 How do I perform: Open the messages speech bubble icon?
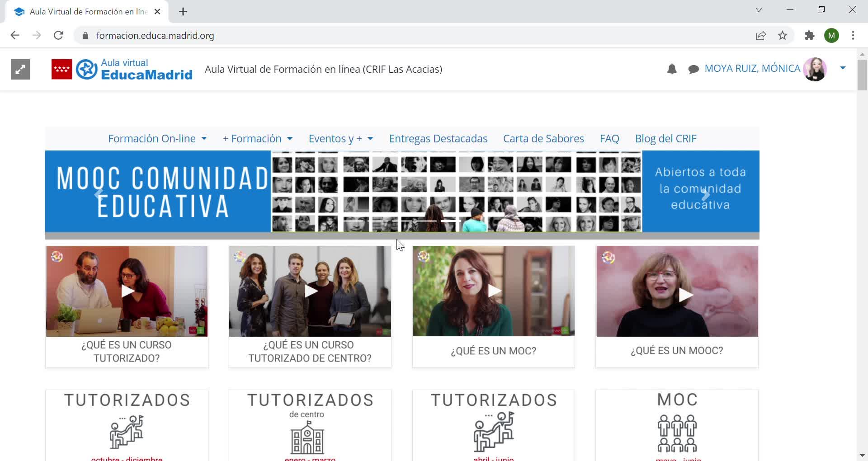click(693, 69)
